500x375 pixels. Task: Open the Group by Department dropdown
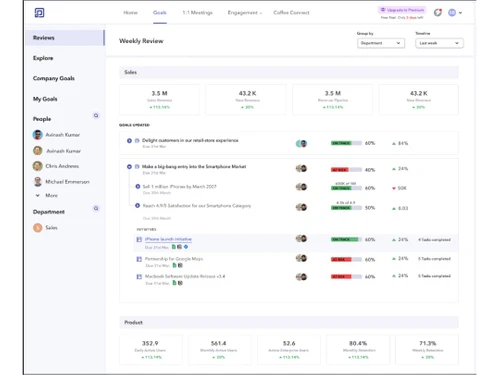(381, 43)
